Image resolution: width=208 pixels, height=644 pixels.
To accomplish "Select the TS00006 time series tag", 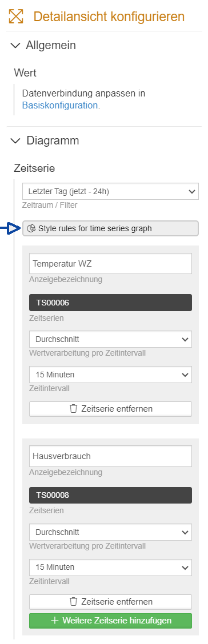I will (x=111, y=303).
